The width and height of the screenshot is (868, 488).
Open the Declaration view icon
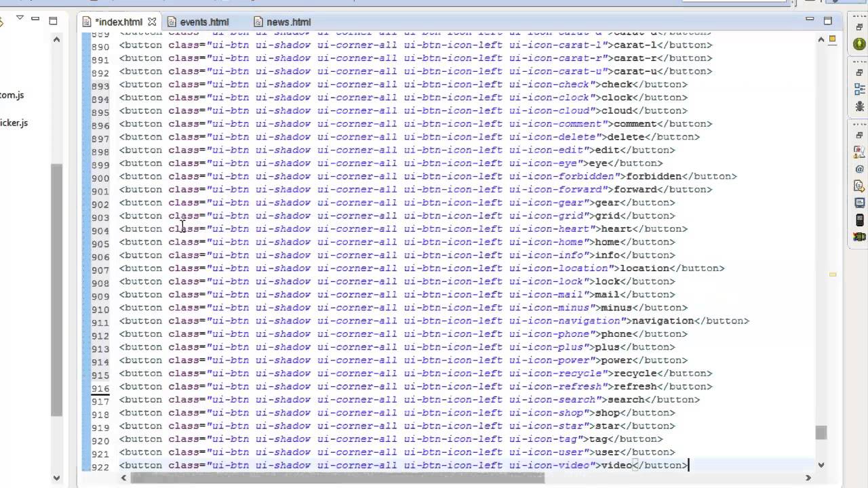(x=860, y=186)
